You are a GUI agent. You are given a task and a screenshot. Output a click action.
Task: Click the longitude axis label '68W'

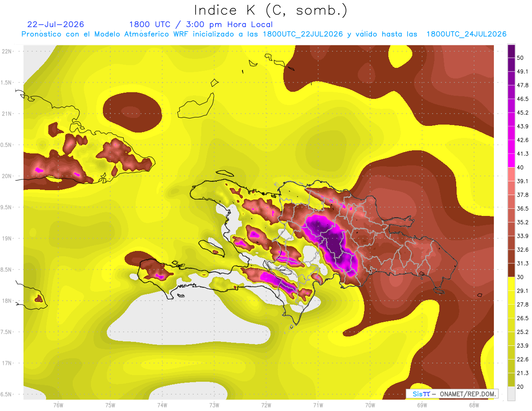(474, 405)
